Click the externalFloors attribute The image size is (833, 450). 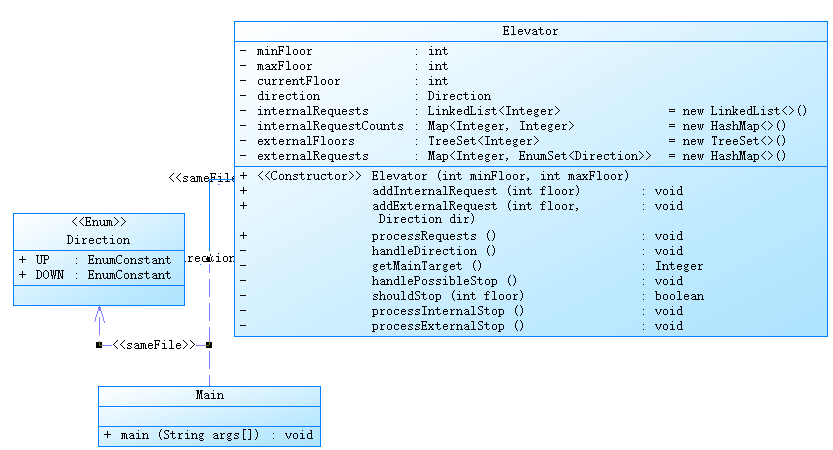coord(513,141)
